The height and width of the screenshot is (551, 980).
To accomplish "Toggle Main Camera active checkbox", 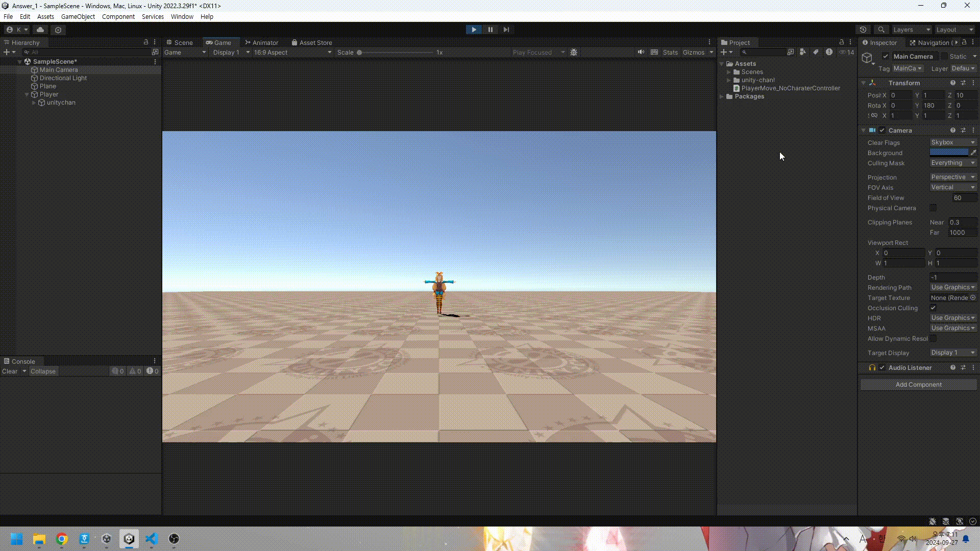I will tap(886, 57).
